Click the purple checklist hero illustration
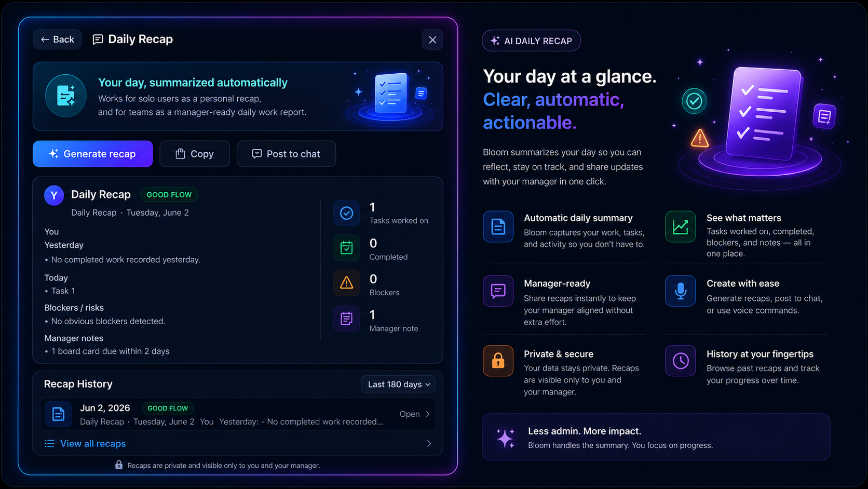Viewport: 868px width, 489px height. point(763,114)
